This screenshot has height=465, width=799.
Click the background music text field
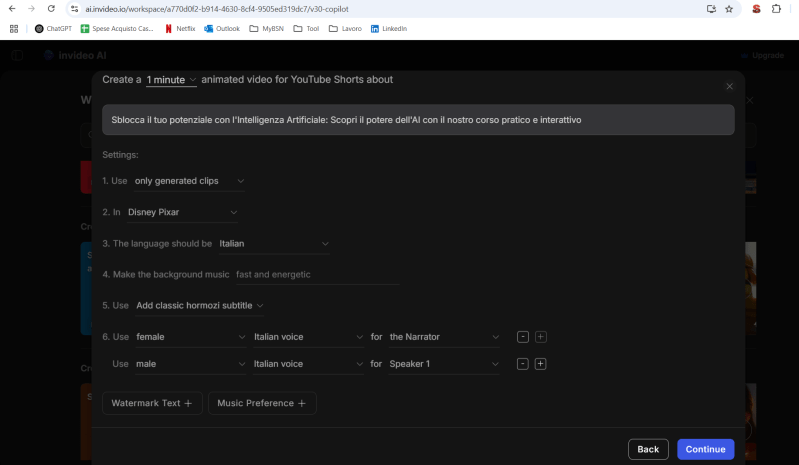[x=315, y=274]
